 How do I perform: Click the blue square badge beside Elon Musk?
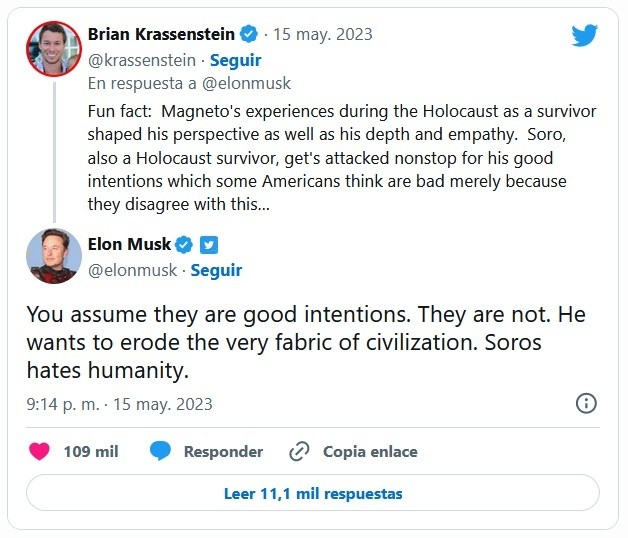click(208, 245)
